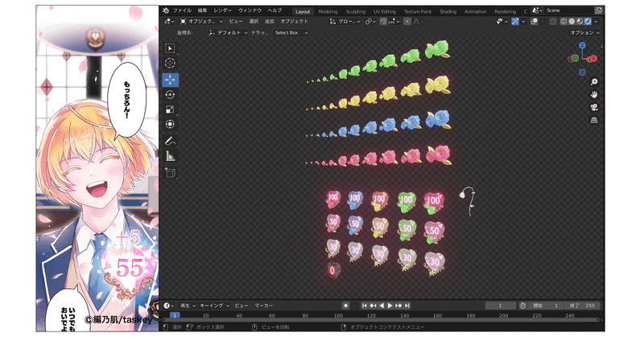Click the current frame field showing 1
This screenshot has width=644, height=337.
point(500,306)
